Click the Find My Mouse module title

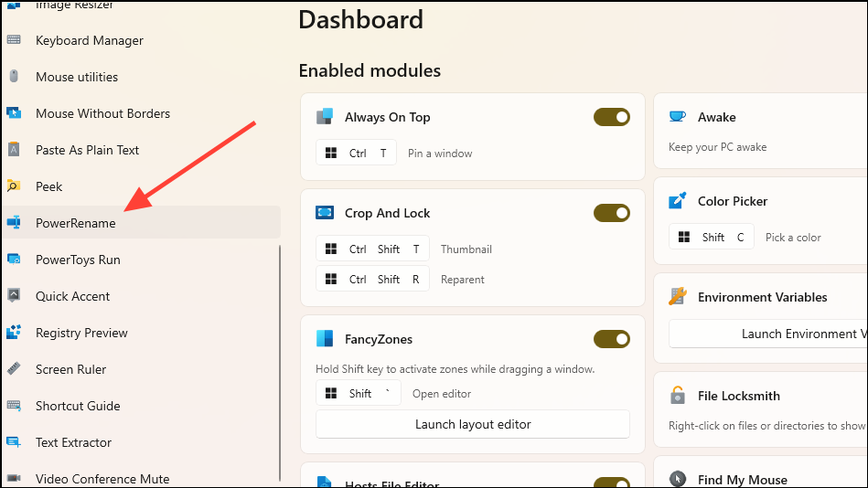(x=743, y=479)
